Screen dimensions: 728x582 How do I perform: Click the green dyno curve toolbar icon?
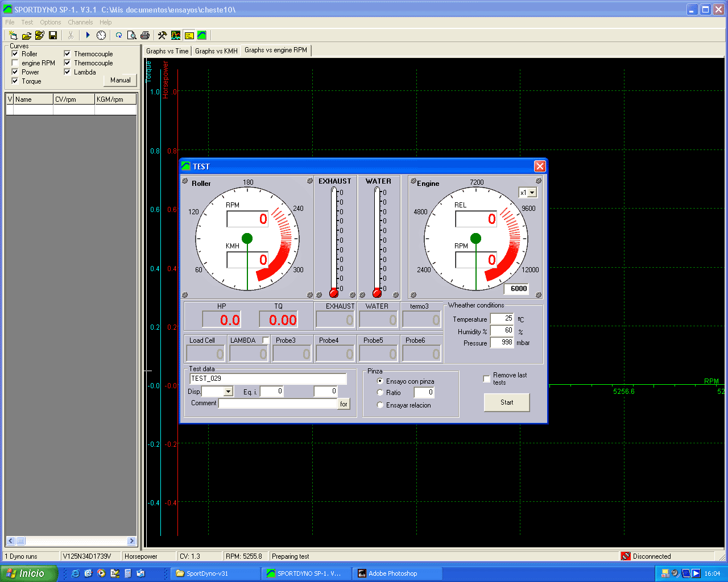click(x=202, y=35)
